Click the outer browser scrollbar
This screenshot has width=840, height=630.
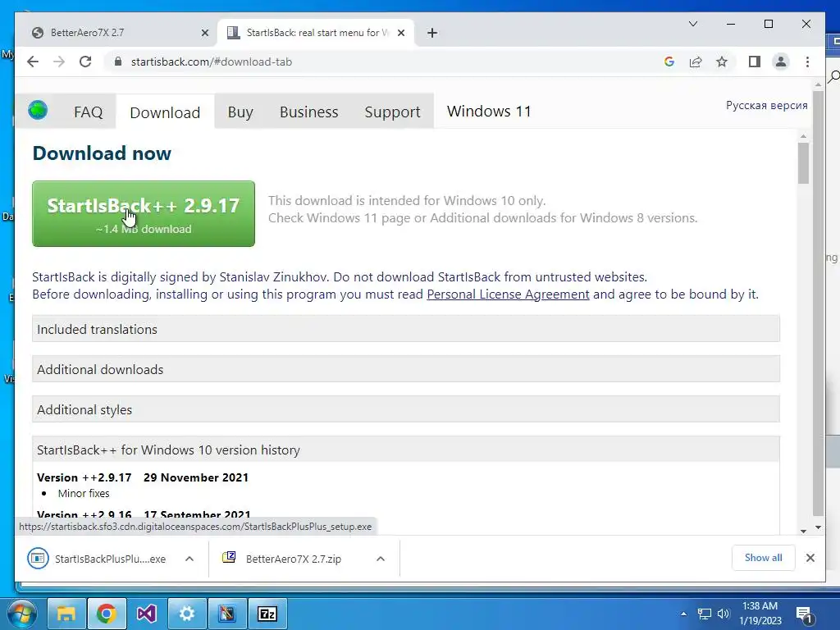(818, 303)
